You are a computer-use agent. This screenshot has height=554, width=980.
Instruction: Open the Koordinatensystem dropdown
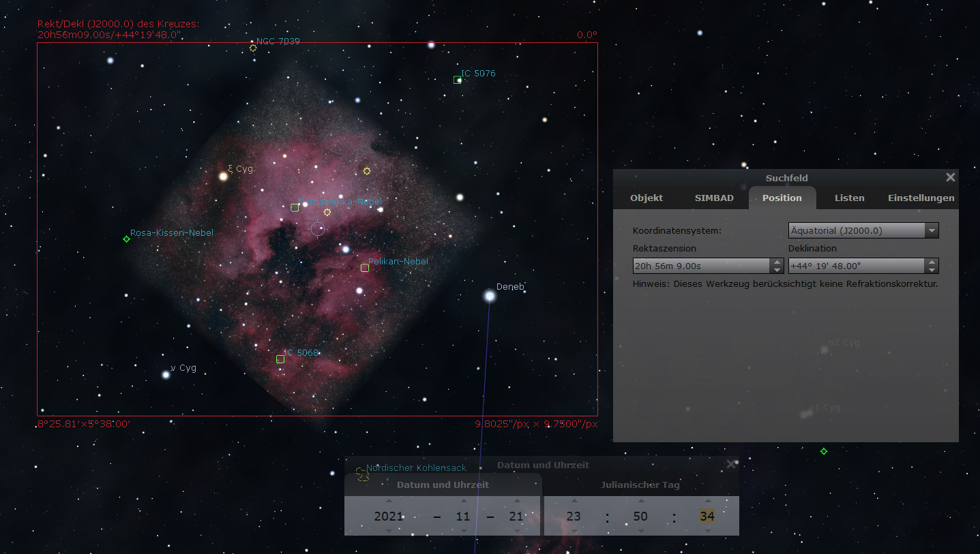[x=863, y=230]
